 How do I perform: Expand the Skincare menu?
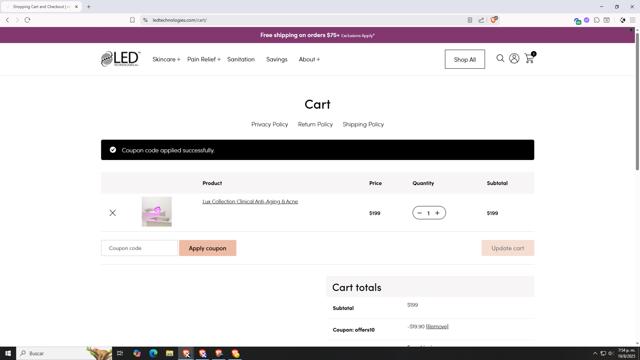(166, 59)
